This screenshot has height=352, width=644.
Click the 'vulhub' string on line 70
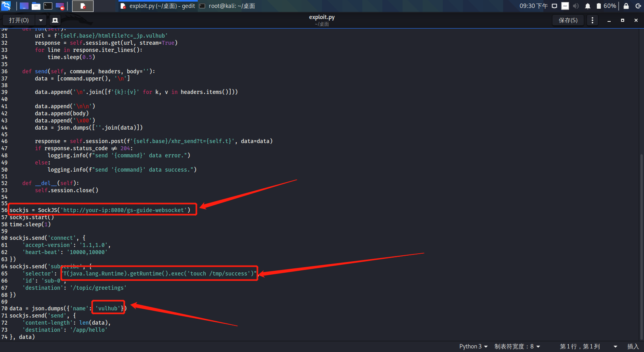click(x=108, y=308)
